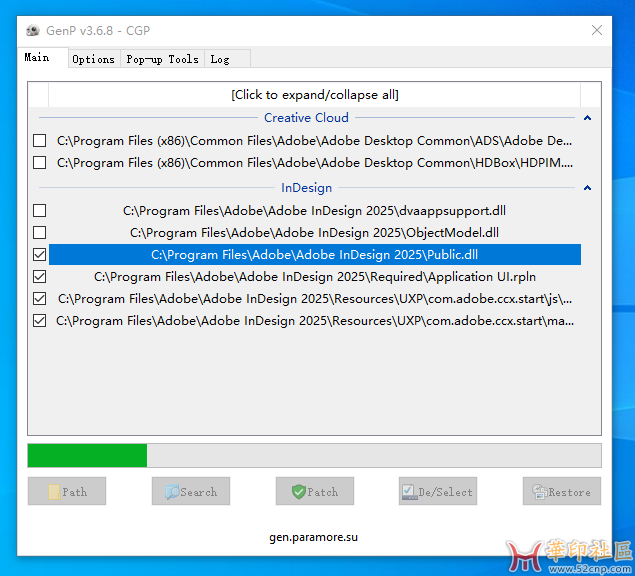Click the folder icon on Path button
The height and width of the screenshot is (576, 635).
coord(54,492)
